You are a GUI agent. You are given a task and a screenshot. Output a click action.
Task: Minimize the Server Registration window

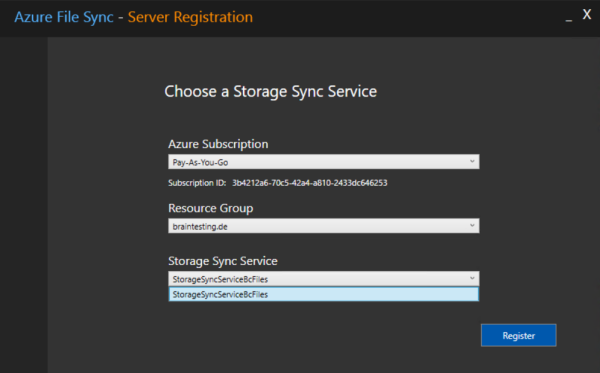click(569, 17)
